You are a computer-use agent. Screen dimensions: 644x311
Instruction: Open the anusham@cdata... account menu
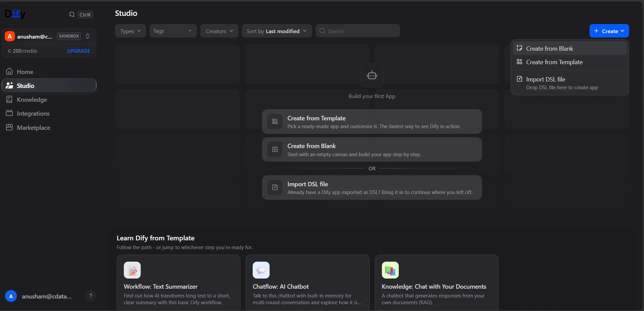pos(39,296)
